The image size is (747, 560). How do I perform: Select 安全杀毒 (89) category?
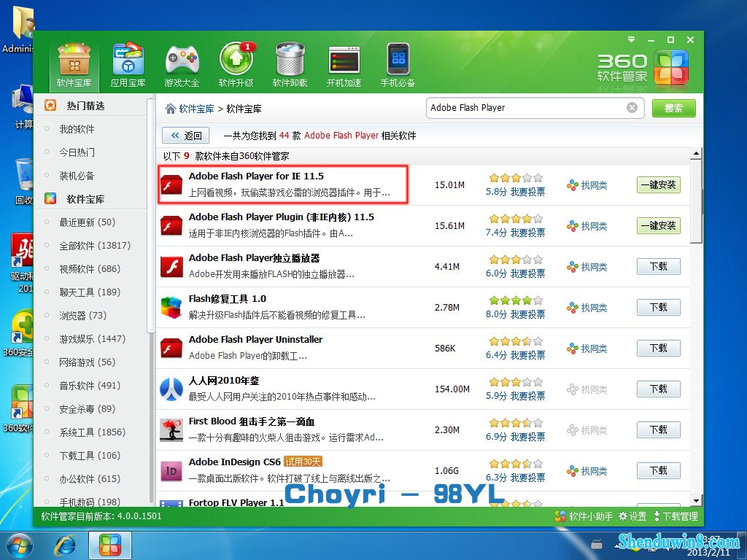[x=88, y=408]
